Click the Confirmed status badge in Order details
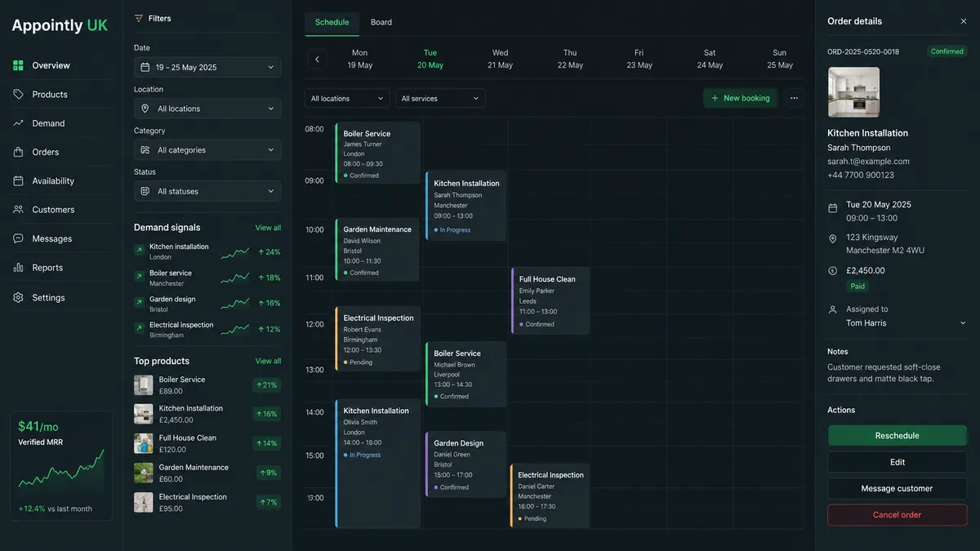This screenshot has height=551, width=980. click(947, 51)
